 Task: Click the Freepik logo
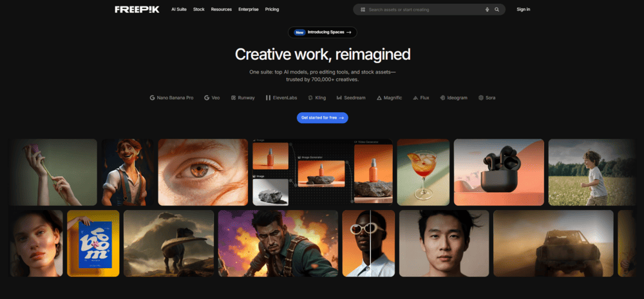138,10
